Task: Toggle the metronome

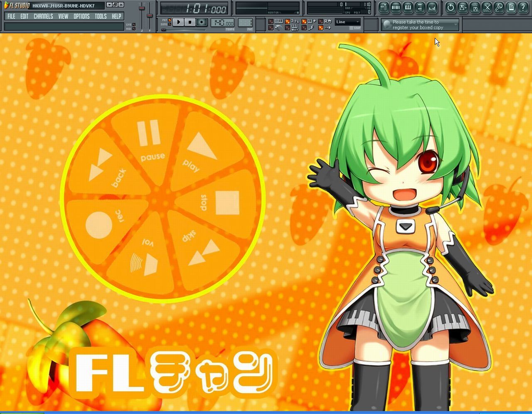Action: [x=271, y=28]
